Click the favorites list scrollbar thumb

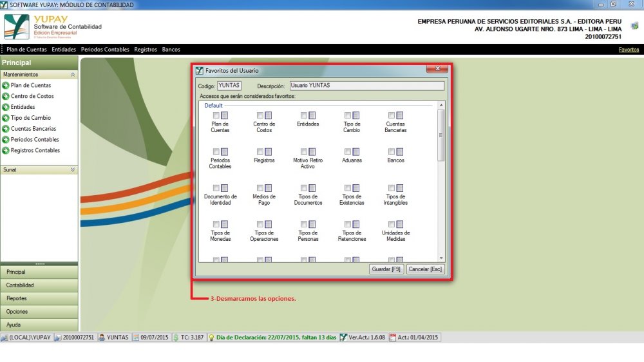441,135
